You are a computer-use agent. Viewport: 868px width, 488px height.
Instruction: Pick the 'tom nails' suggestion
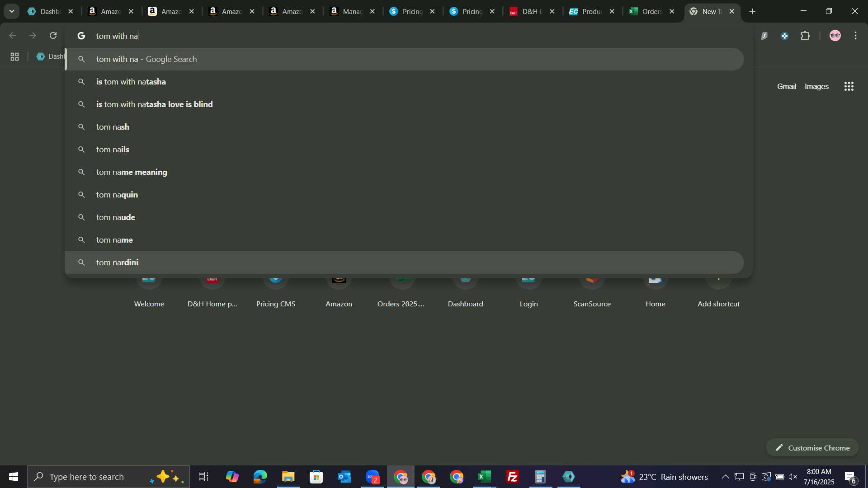[405, 150]
